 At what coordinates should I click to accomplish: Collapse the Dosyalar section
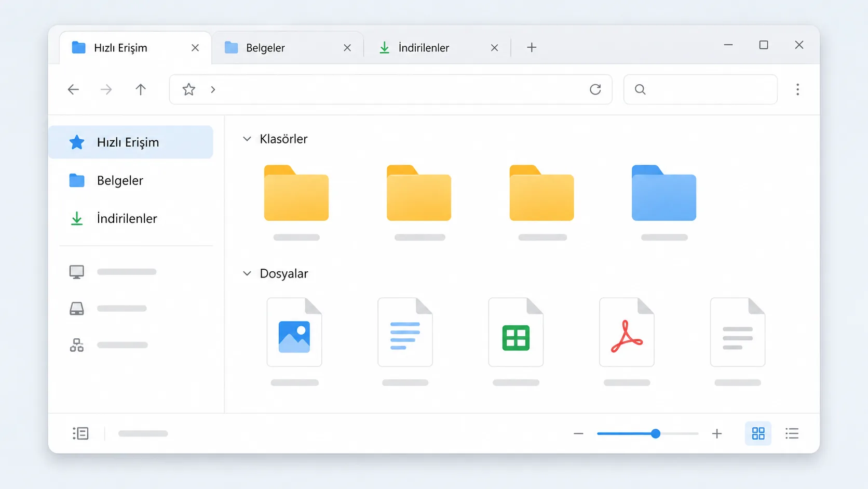tap(247, 273)
